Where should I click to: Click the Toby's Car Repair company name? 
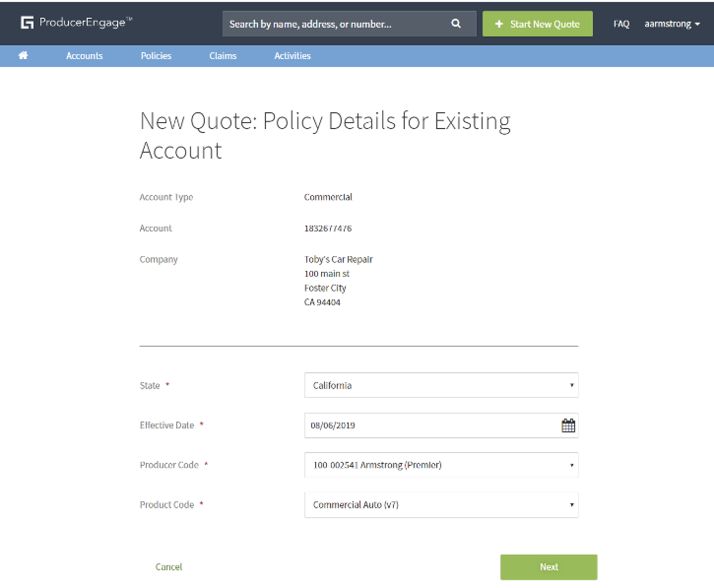(338, 260)
